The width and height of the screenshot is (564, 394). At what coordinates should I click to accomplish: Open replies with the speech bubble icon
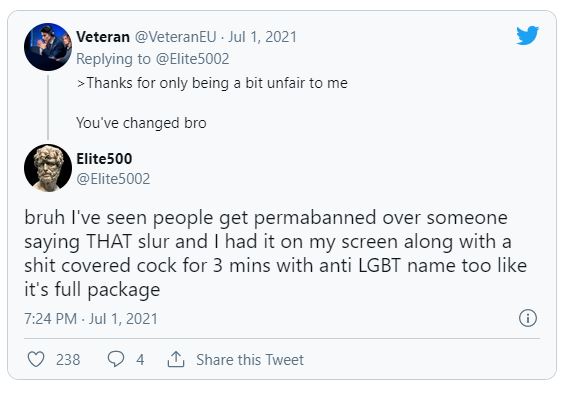click(116, 359)
